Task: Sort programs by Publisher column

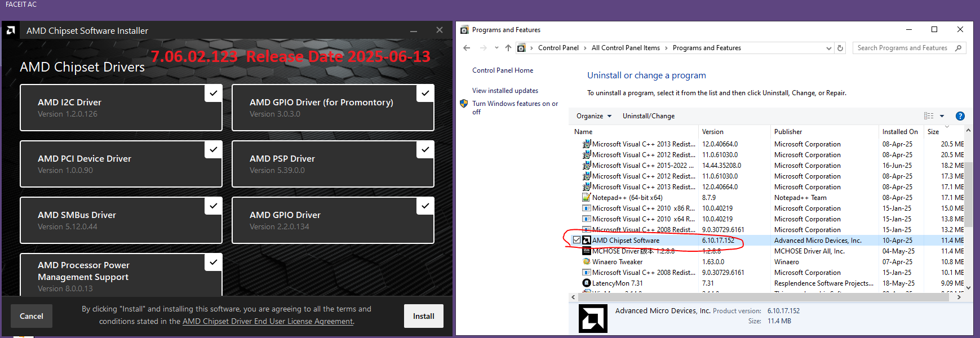Action: click(824, 132)
